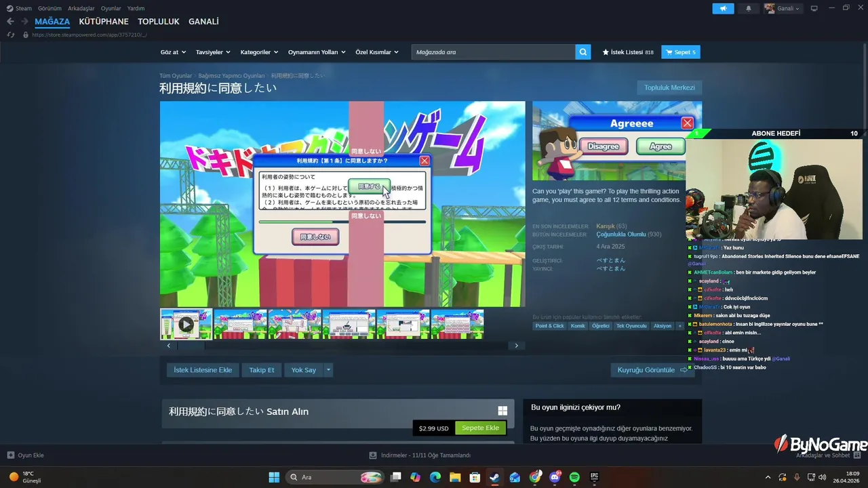Image resolution: width=868 pixels, height=488 pixels.
Task: Click the plus button to add tags
Action: click(x=680, y=326)
